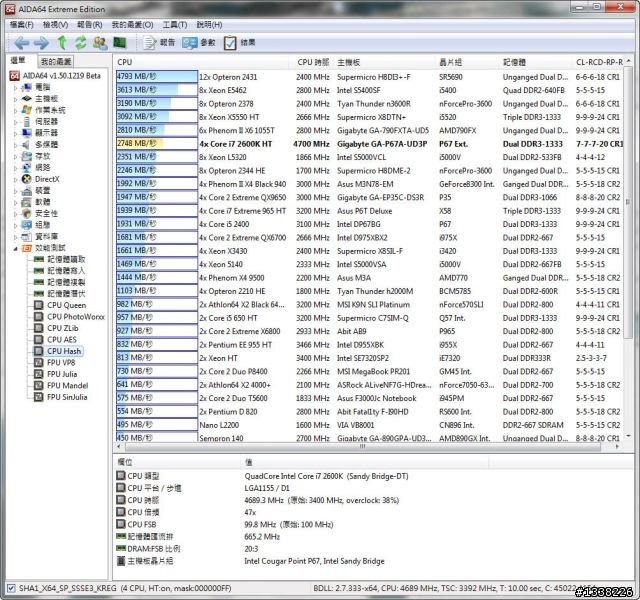This screenshot has width=640, height=600.
Task: Expand the display monitor node arrow
Action: pyautogui.click(x=16, y=133)
